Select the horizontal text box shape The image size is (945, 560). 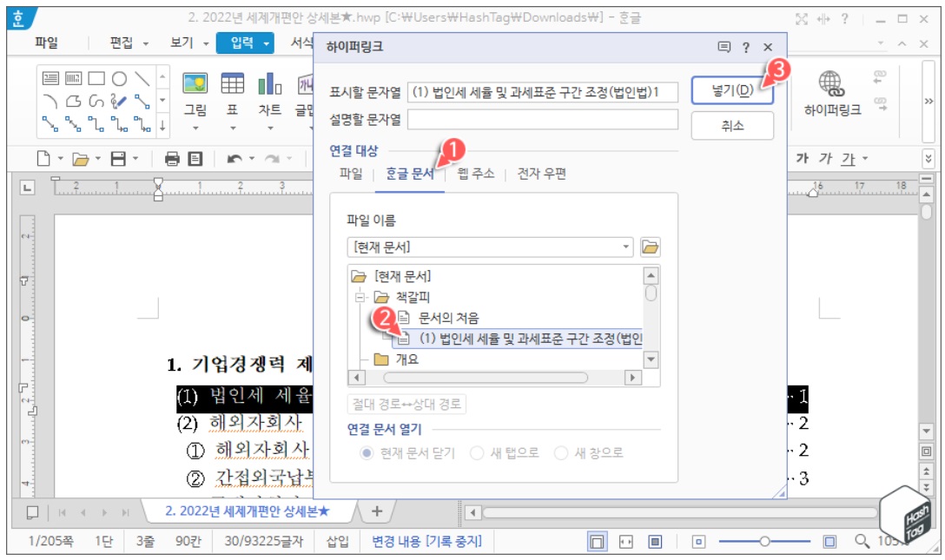tap(50, 79)
